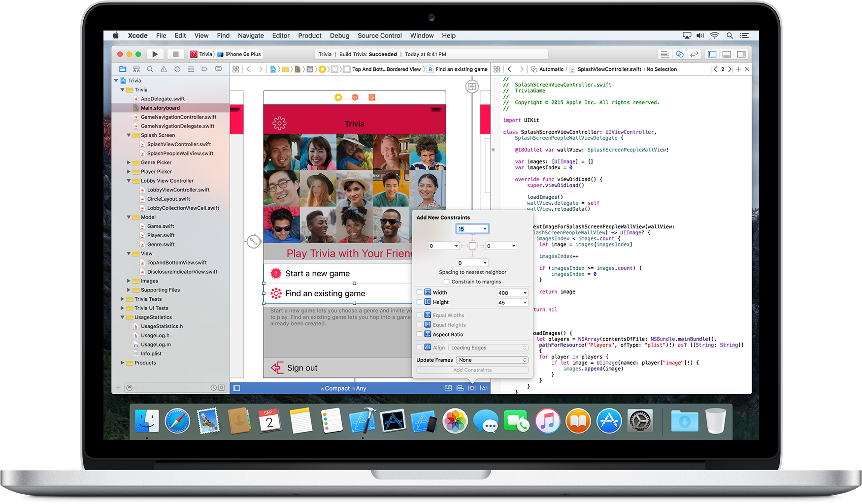Open Spotlight search in menu bar
The height and width of the screenshot is (504, 862).
(730, 35)
